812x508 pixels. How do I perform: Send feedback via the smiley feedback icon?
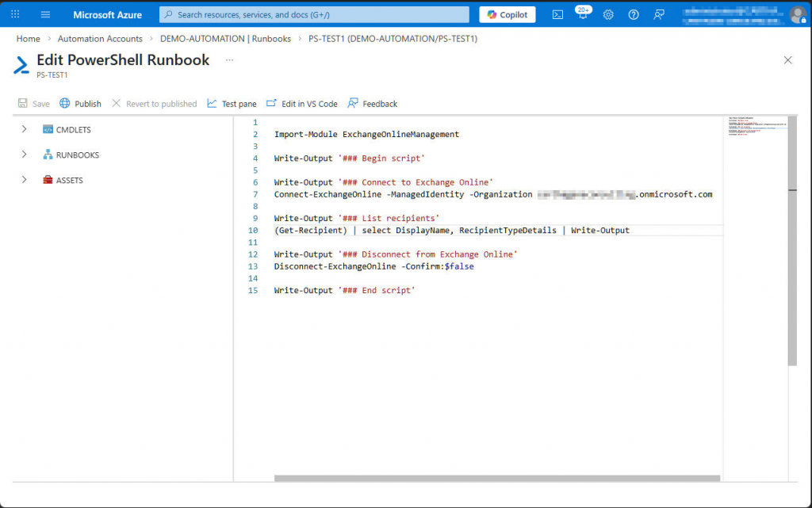pyautogui.click(x=658, y=14)
